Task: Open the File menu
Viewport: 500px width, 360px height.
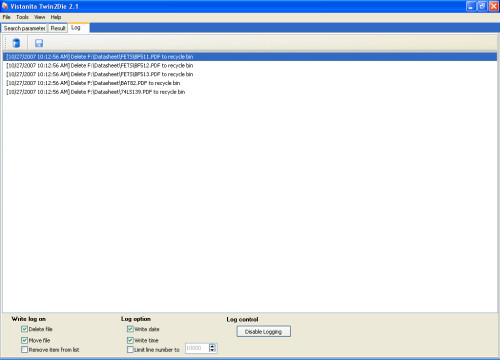Action: [7, 17]
